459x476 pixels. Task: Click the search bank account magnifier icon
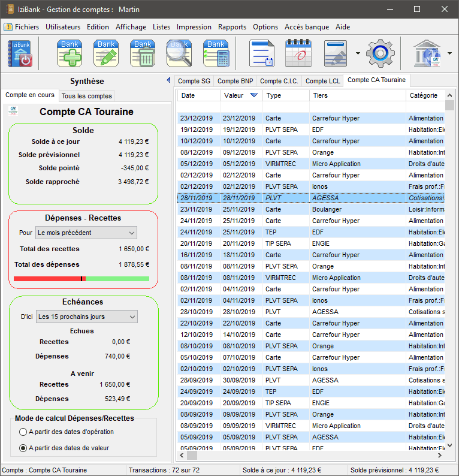click(x=179, y=53)
